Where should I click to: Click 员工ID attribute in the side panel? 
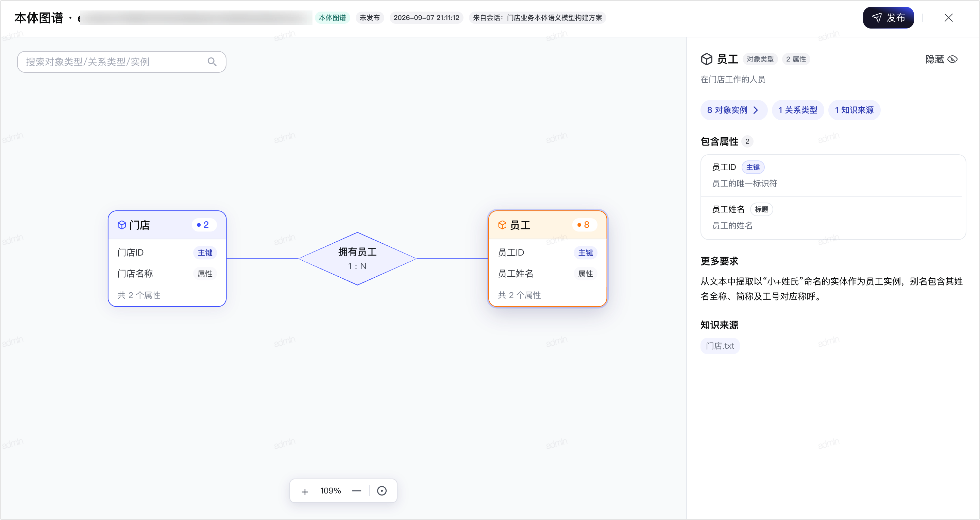(833, 176)
